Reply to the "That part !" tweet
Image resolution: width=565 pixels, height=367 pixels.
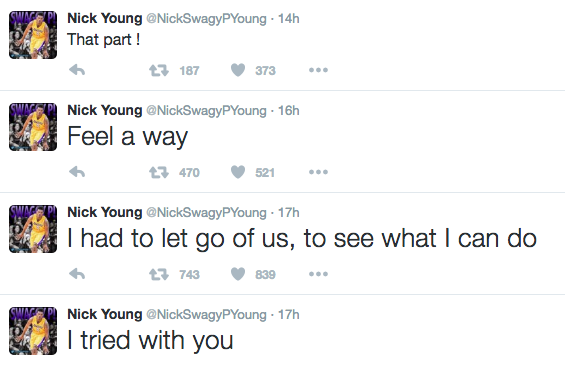(77, 70)
